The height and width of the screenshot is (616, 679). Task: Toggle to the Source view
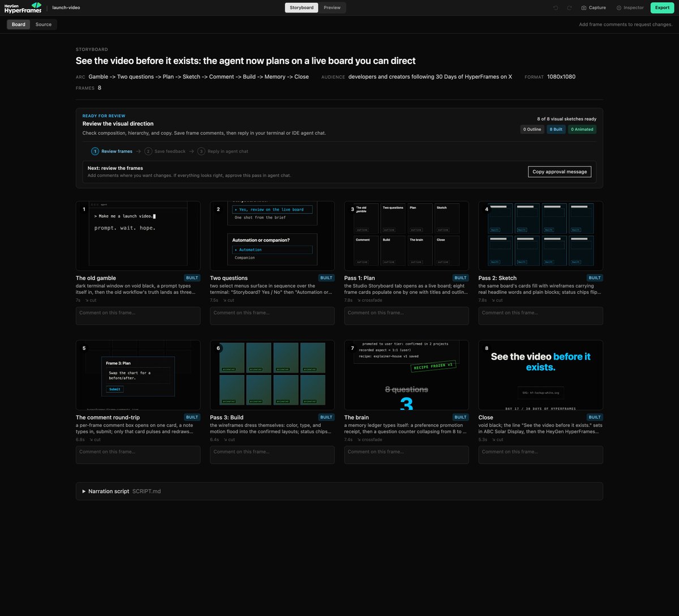[x=44, y=24]
